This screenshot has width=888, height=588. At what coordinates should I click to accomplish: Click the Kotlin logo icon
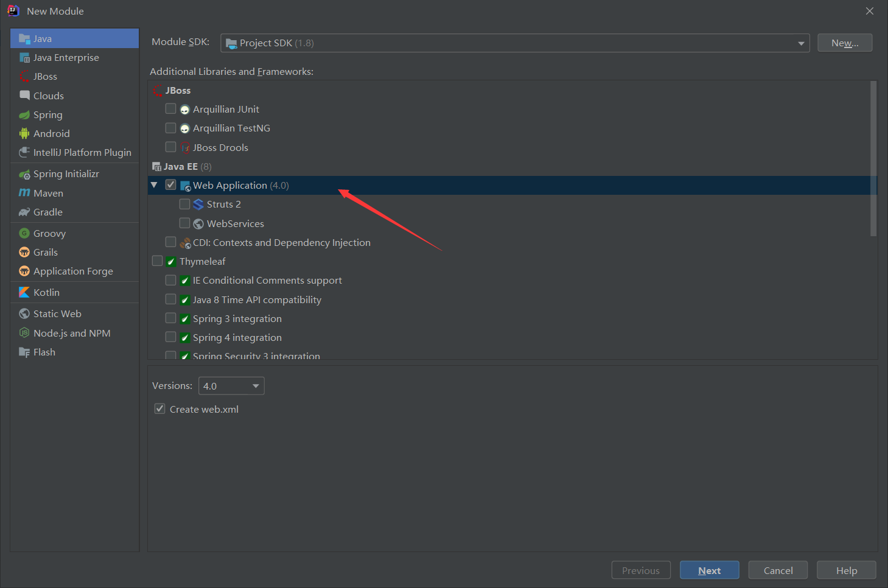tap(24, 292)
